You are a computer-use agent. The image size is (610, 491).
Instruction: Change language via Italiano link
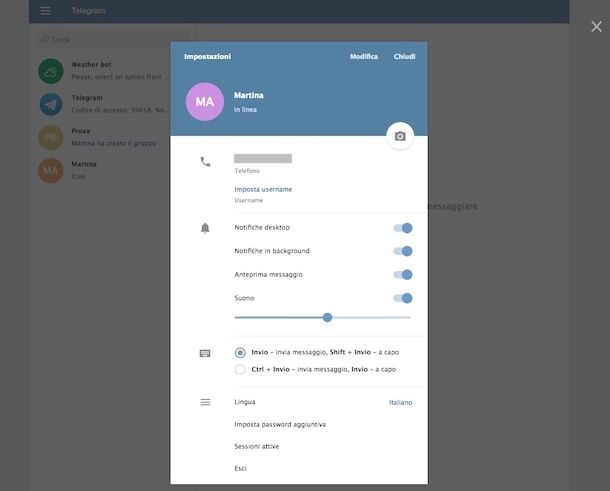point(400,402)
